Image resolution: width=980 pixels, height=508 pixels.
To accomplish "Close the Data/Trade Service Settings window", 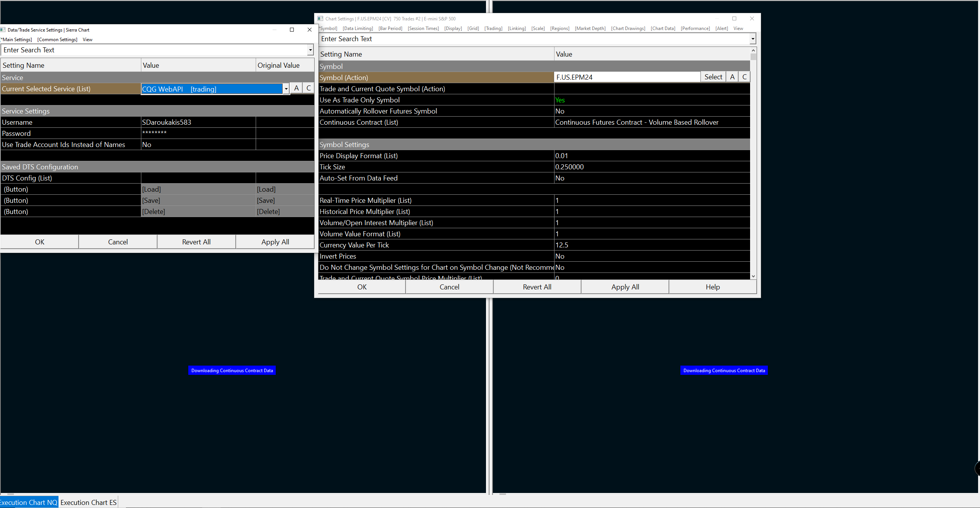I will 309,30.
